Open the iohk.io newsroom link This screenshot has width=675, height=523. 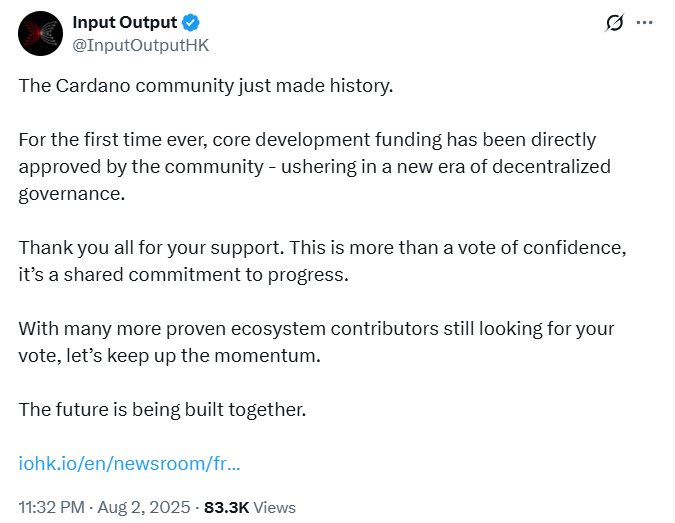point(129,463)
